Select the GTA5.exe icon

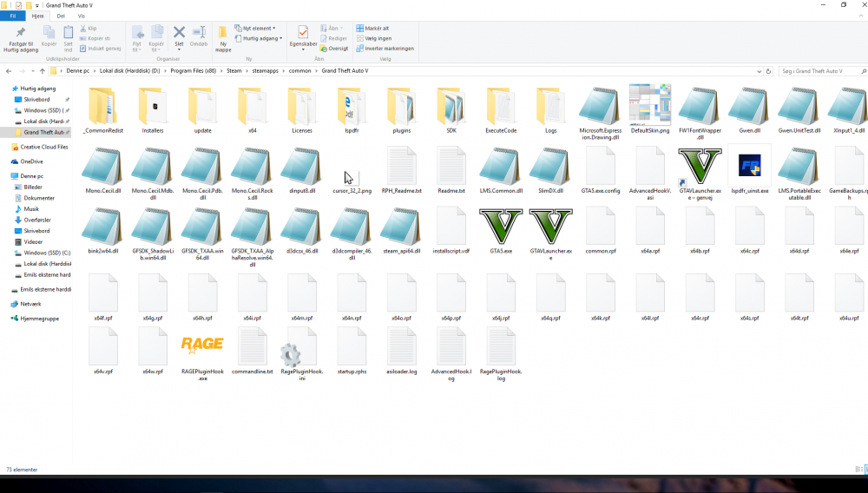click(501, 227)
